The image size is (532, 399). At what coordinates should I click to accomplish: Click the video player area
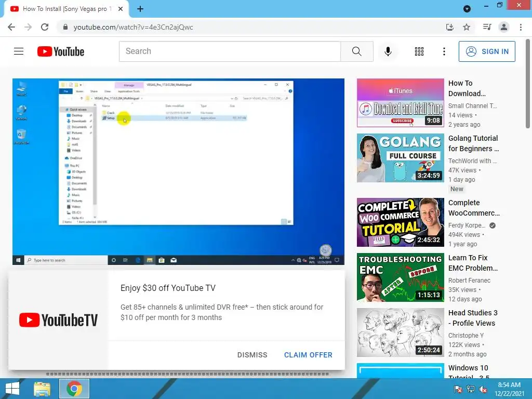179,171
